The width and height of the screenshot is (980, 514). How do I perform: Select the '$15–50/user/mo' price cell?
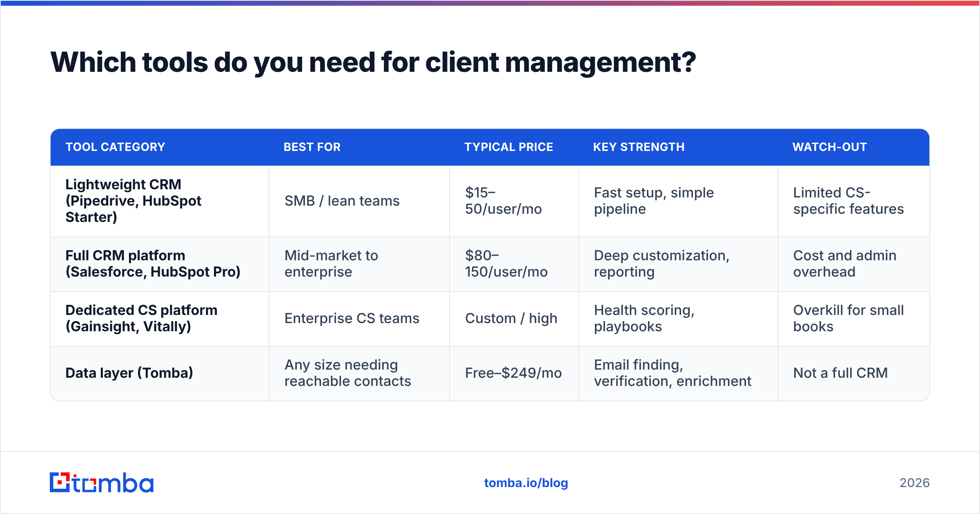tap(514, 201)
